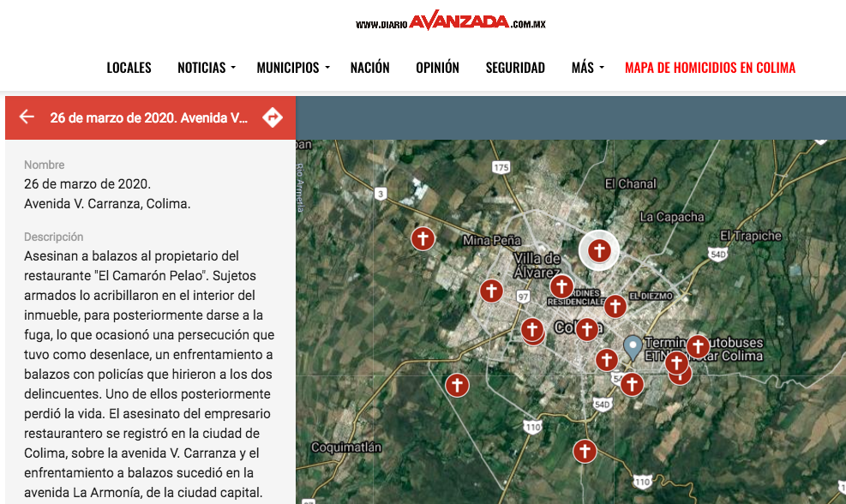The height and width of the screenshot is (504, 846).
Task: Click the Diario Avanzada logo
Action: click(x=451, y=22)
